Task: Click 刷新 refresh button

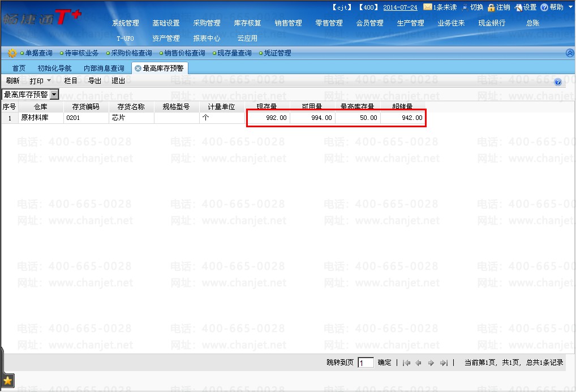Action: click(x=13, y=80)
